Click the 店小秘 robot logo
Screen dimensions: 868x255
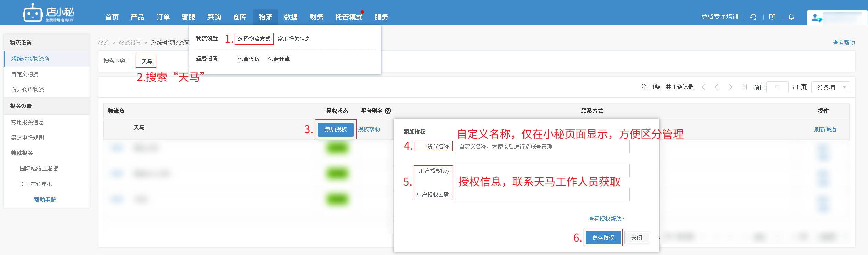coord(32,14)
